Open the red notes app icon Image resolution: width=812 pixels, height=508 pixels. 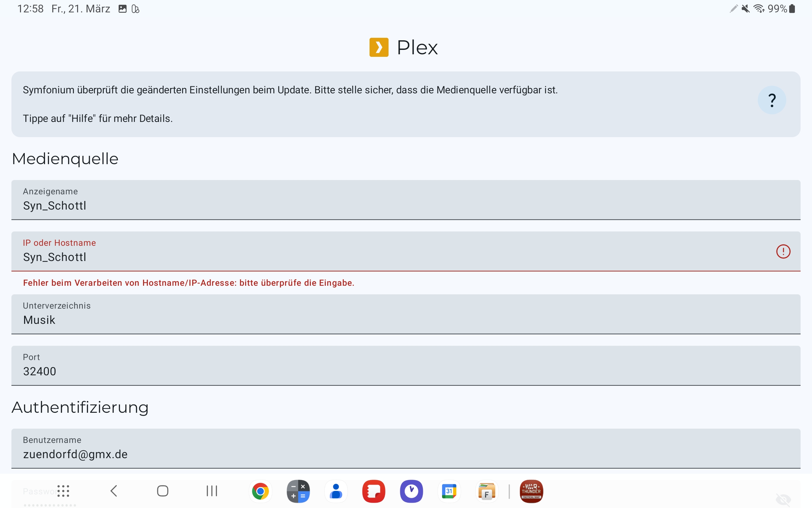coord(373,491)
